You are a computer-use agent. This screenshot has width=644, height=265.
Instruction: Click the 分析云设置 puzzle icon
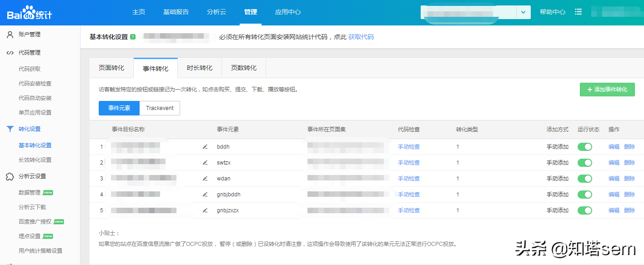10,176
